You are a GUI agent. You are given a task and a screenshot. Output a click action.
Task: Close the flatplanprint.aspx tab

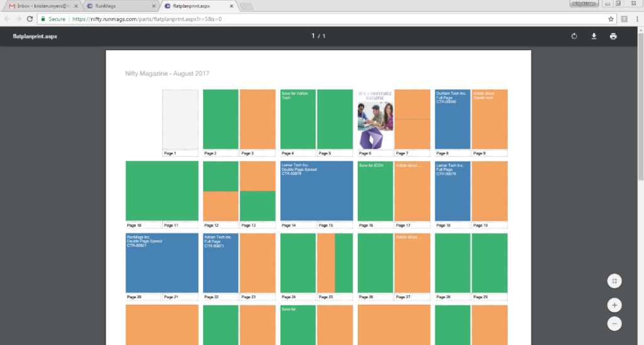[x=231, y=6]
